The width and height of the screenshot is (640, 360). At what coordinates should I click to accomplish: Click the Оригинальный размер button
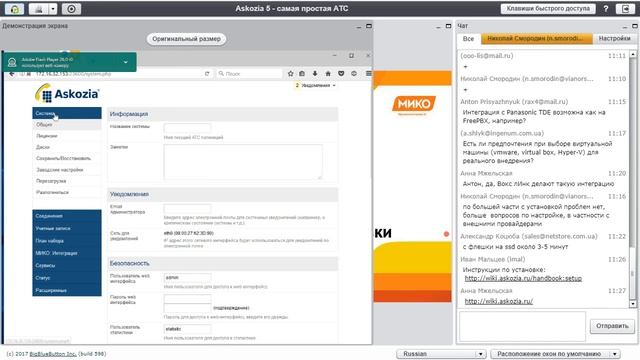186,39
